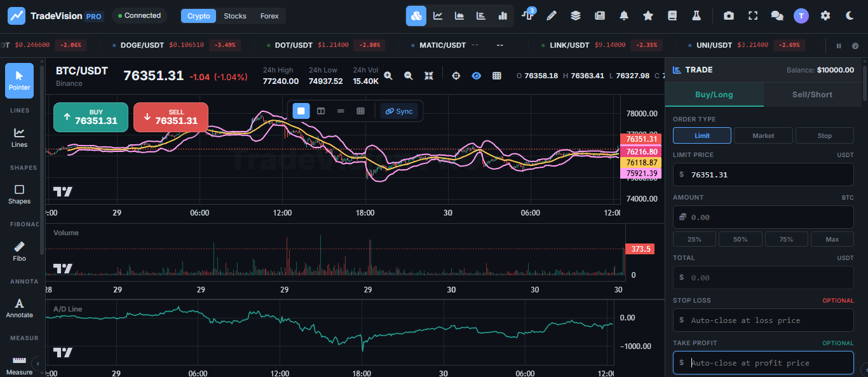The image size is (868, 377).
Task: Select horizontal bars chart type icon
Action: 481,16
